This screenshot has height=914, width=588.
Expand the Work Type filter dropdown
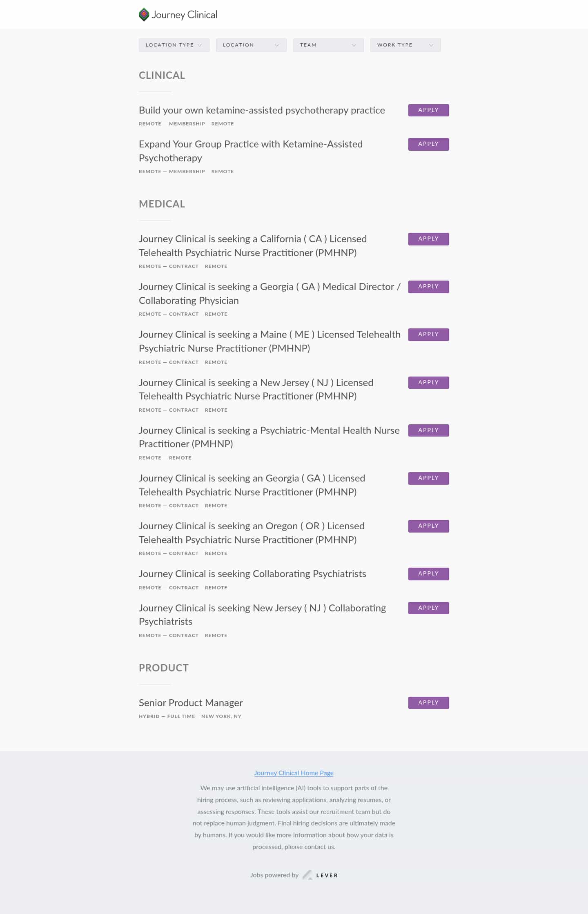pyautogui.click(x=405, y=45)
